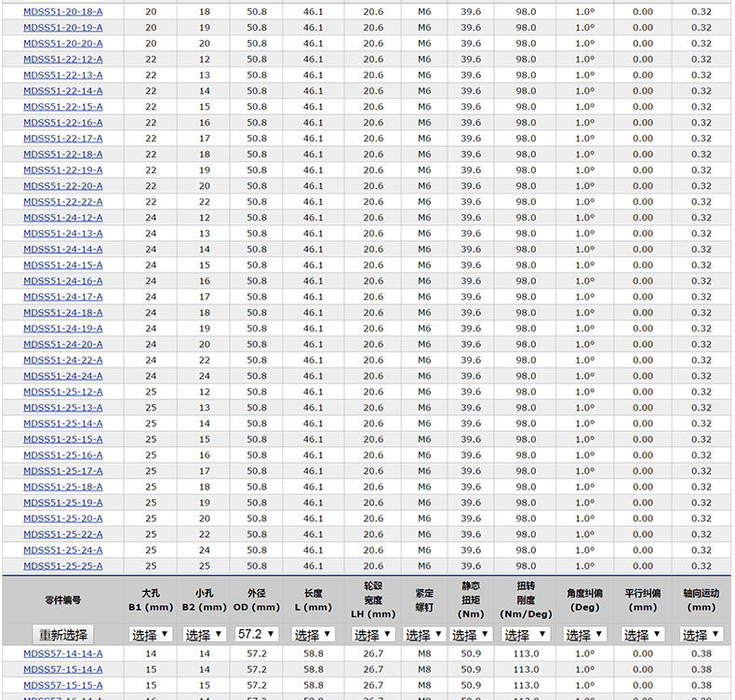The width and height of the screenshot is (735, 700).
Task: Open the 角度纠偏 filter dropdown
Action: pos(584,635)
